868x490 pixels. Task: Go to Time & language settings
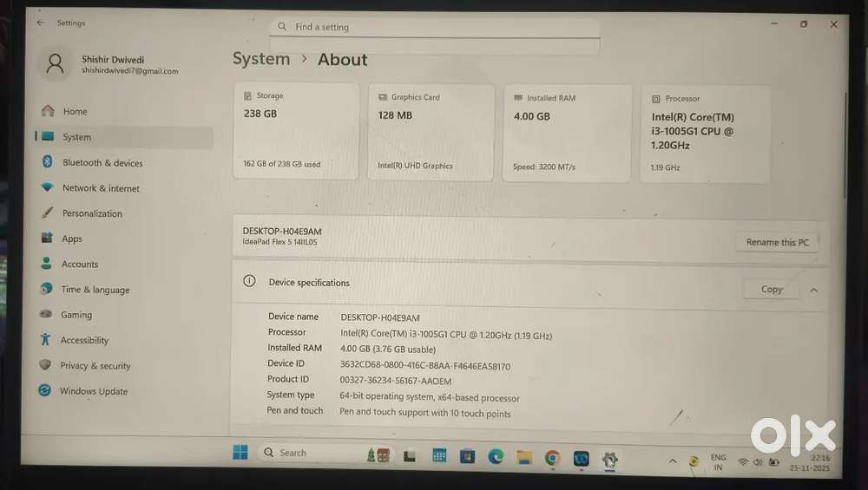pos(95,290)
